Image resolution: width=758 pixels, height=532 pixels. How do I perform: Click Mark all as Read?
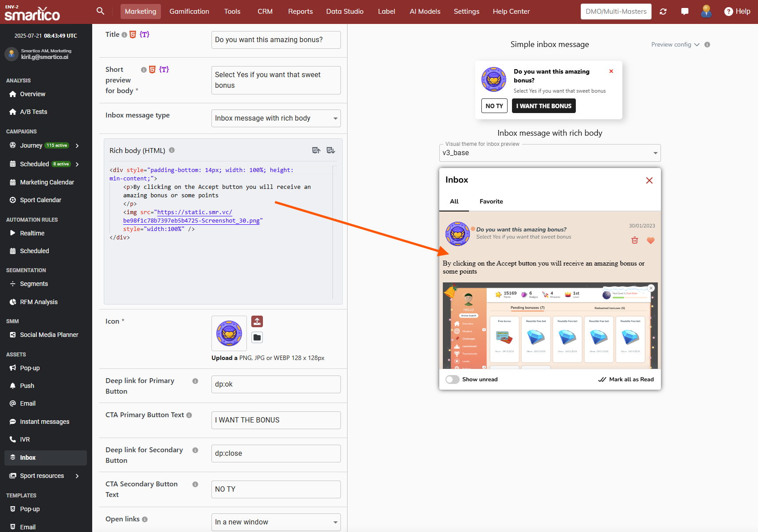click(626, 379)
